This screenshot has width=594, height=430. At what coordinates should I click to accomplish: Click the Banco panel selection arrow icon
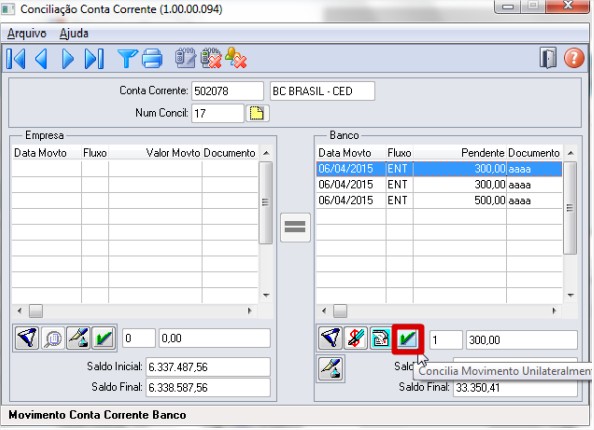(330, 338)
